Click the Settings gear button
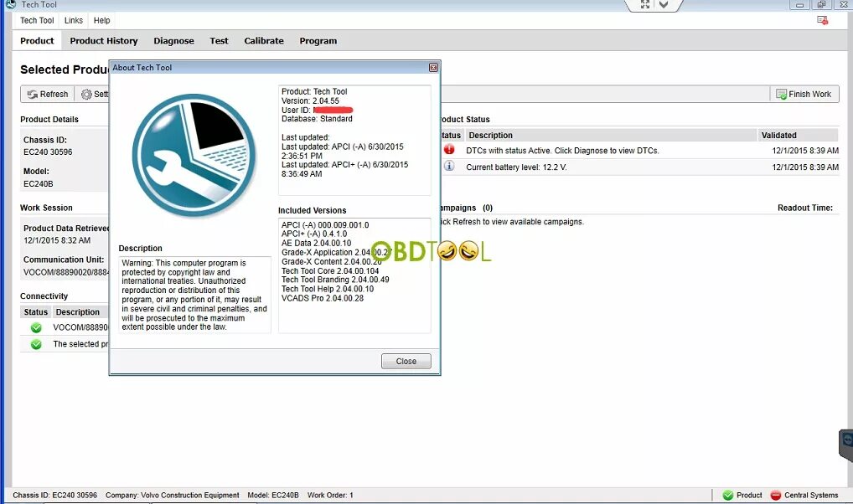853x504 pixels. (92, 94)
